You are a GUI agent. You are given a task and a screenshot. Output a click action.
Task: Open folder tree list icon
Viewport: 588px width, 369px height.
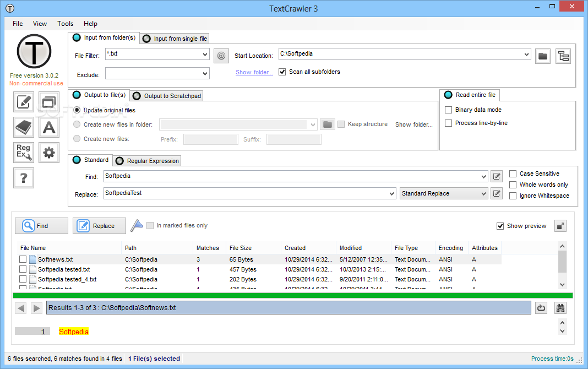pos(563,56)
